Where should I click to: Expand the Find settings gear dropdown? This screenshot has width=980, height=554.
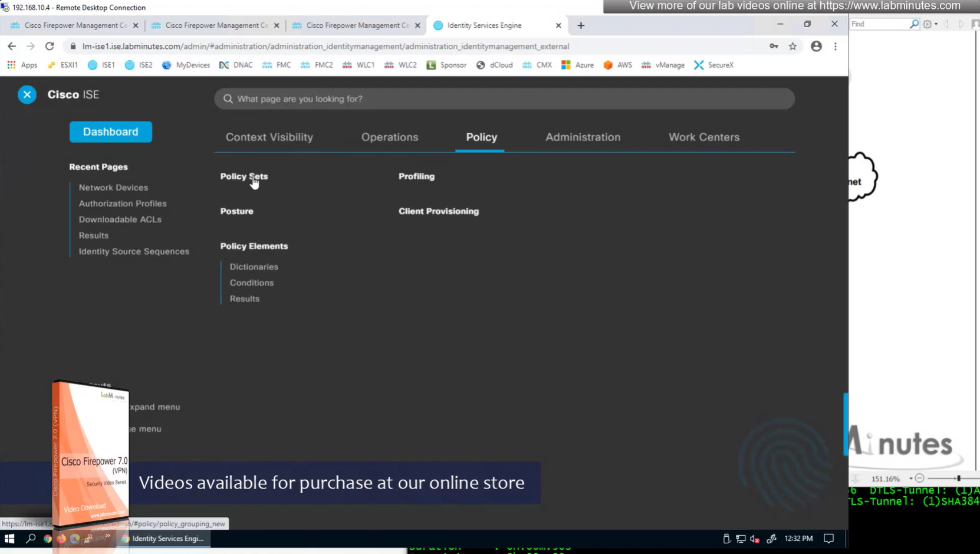pyautogui.click(x=930, y=24)
